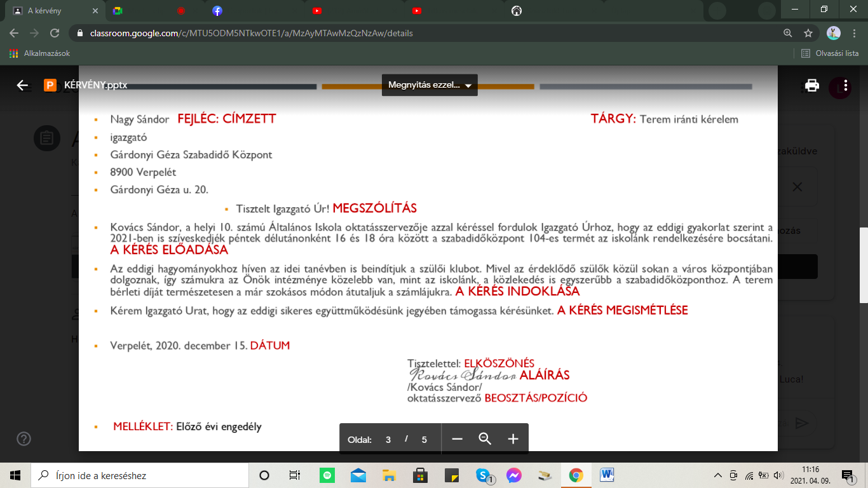Print the KÉRVÉNY.pptx document
This screenshot has height=488, width=868.
(811, 85)
